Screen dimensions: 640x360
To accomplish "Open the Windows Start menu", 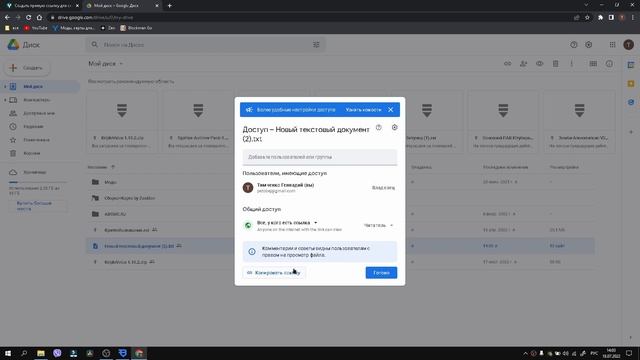I will (x=8, y=353).
